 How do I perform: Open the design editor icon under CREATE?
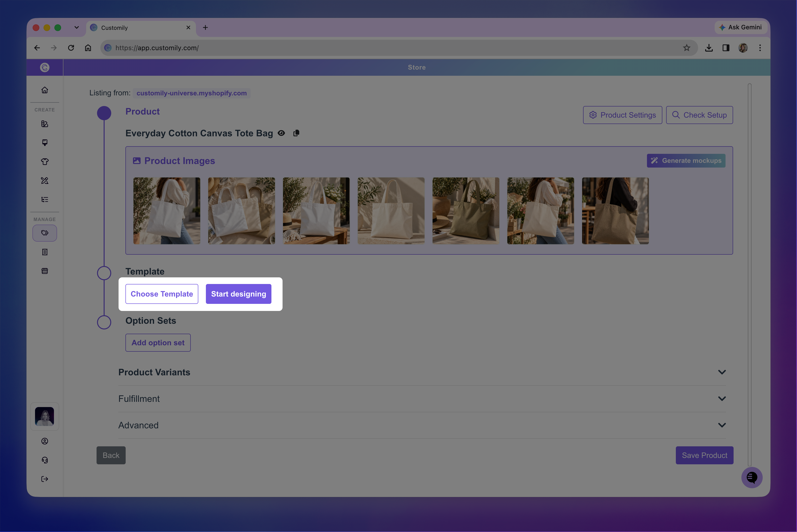pos(44,124)
